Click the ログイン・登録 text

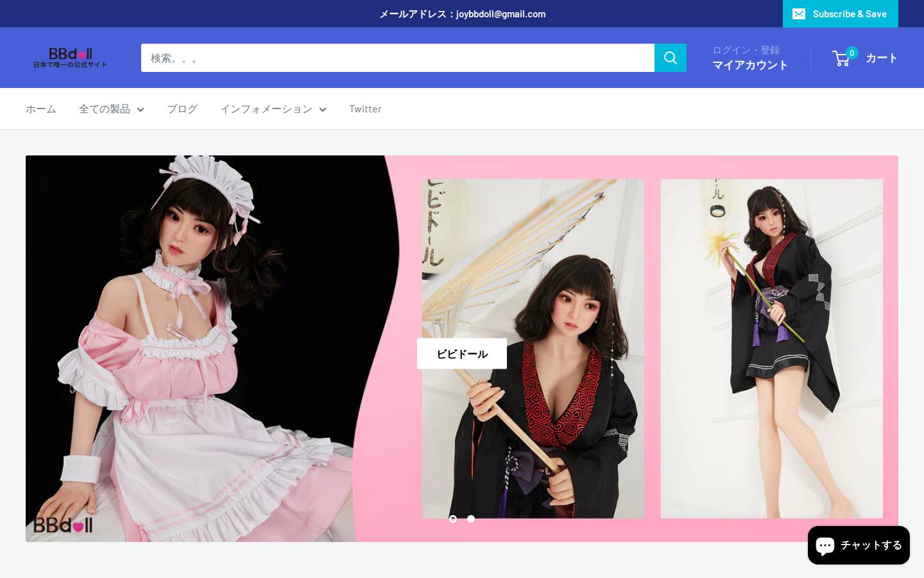click(x=746, y=50)
